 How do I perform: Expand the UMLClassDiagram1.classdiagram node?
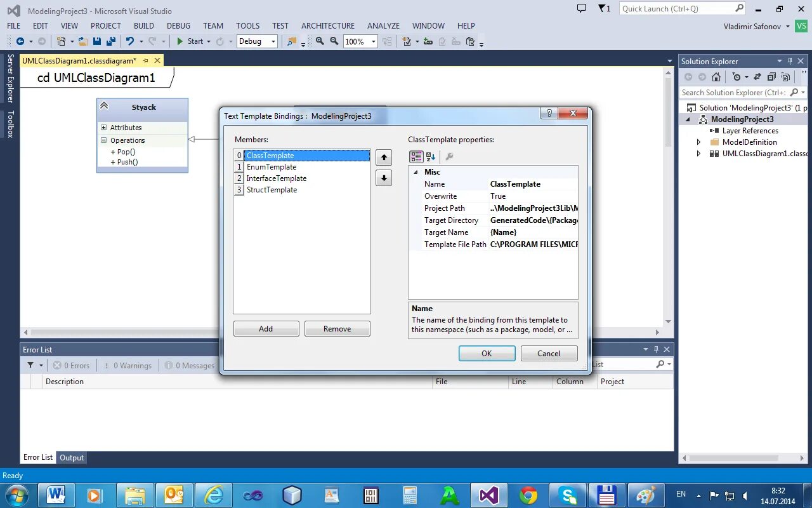click(699, 154)
